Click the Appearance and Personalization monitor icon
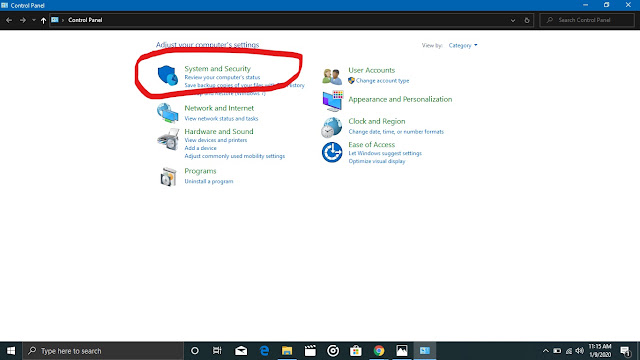Image resolution: width=640 pixels, height=360 pixels. point(332,101)
